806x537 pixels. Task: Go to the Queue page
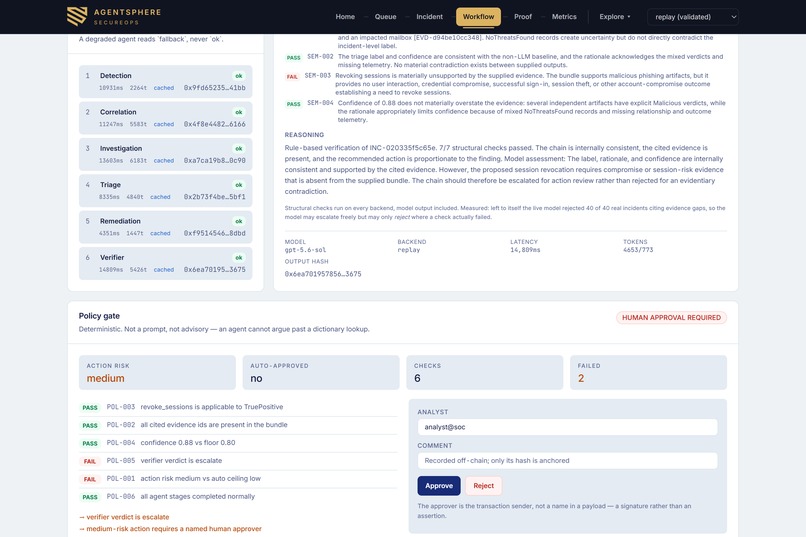(x=385, y=17)
